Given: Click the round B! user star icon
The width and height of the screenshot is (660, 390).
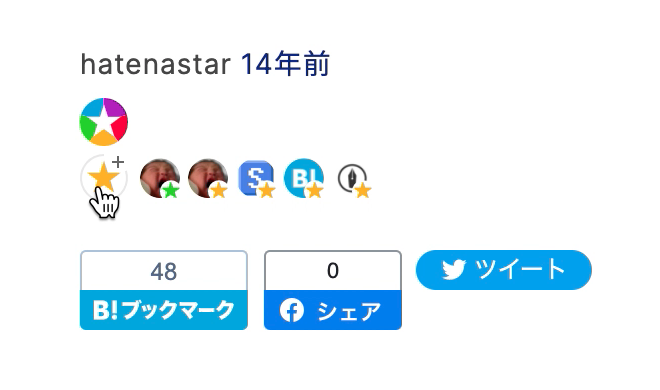Looking at the screenshot, I should (304, 178).
